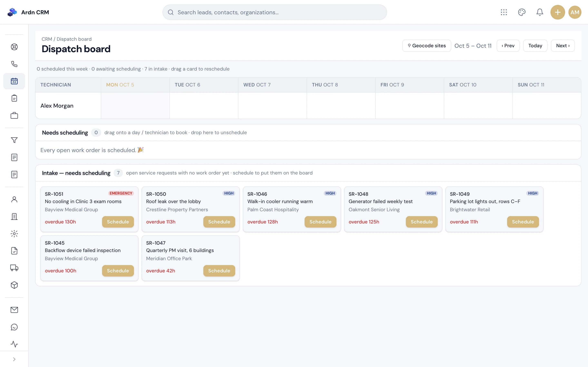Click Geocode sites button
This screenshot has width=588, height=367.
427,46
